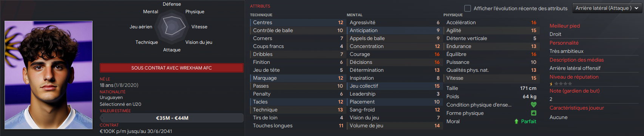Click the Description des médias heading
644x136 pixels.
pos(576,60)
